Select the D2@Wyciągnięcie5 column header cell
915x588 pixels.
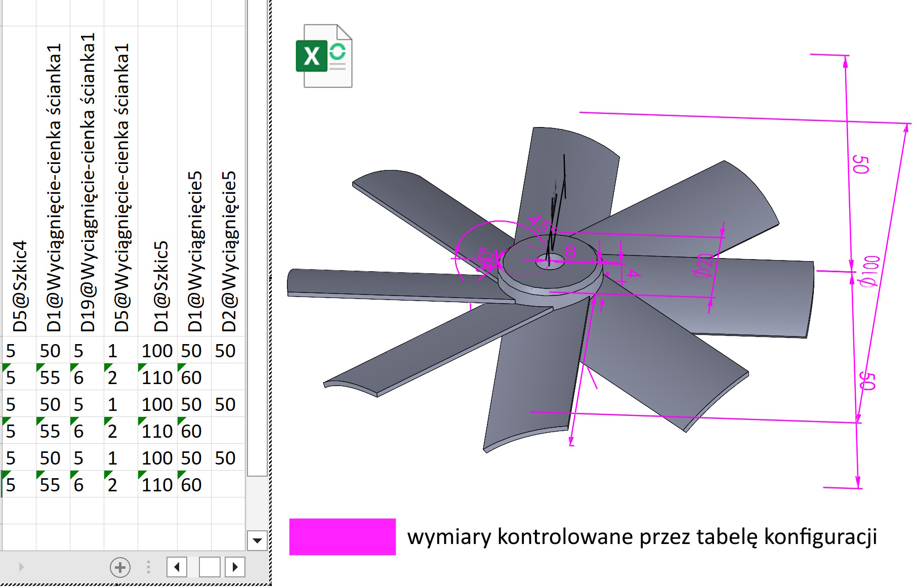(x=228, y=253)
